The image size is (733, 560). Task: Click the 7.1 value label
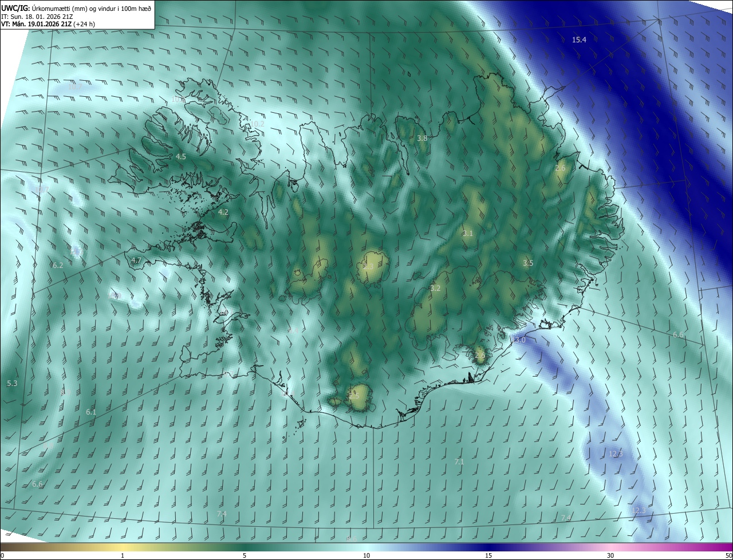tap(459, 462)
